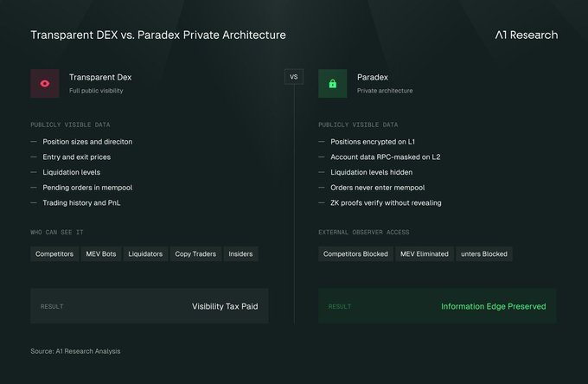Click the red eye icon for Transparent Dex
Image resolution: width=588 pixels, height=384 pixels.
(x=45, y=83)
